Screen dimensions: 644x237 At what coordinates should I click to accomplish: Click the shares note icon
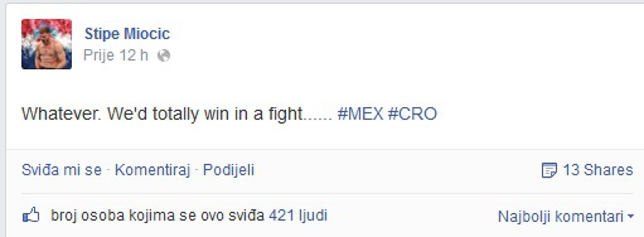549,170
